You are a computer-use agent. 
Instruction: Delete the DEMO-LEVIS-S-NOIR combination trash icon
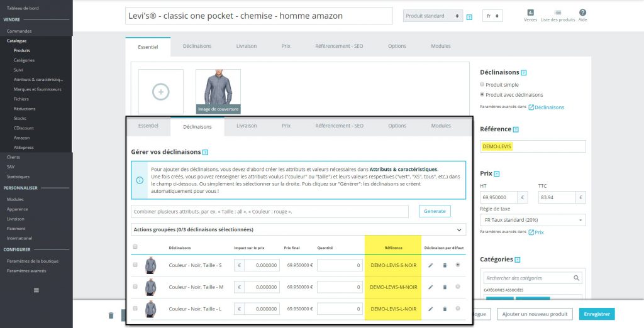click(x=445, y=265)
